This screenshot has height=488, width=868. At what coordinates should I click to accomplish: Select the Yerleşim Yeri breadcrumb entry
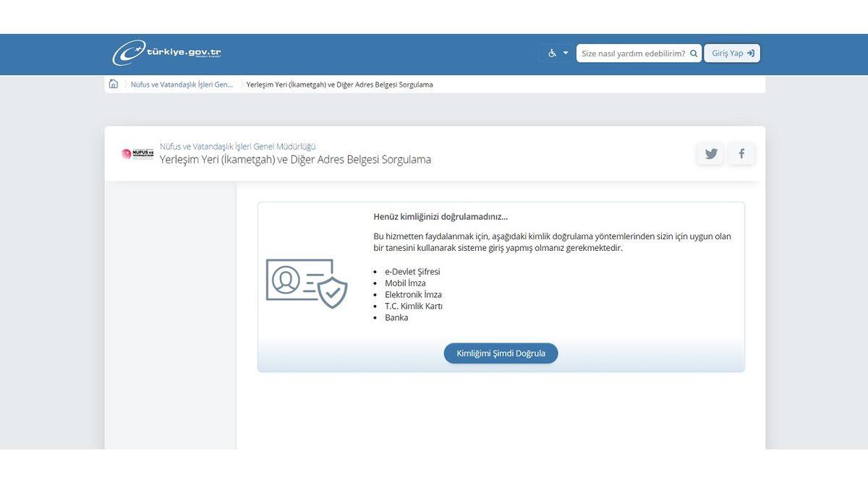click(339, 84)
